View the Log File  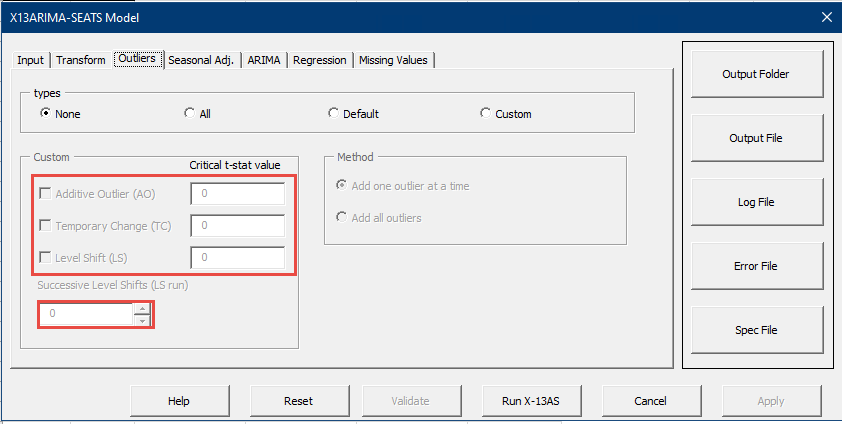click(757, 202)
